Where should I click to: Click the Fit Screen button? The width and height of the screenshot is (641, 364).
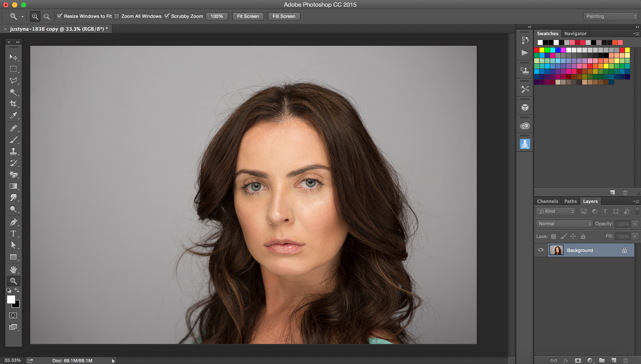pyautogui.click(x=247, y=16)
